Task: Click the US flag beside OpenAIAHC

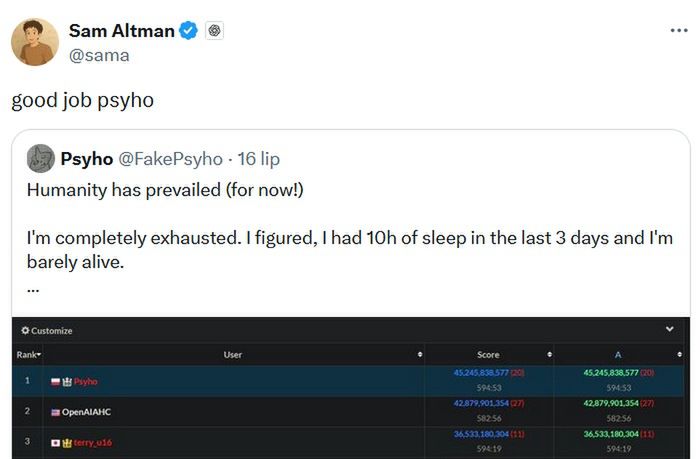Action: (x=55, y=411)
